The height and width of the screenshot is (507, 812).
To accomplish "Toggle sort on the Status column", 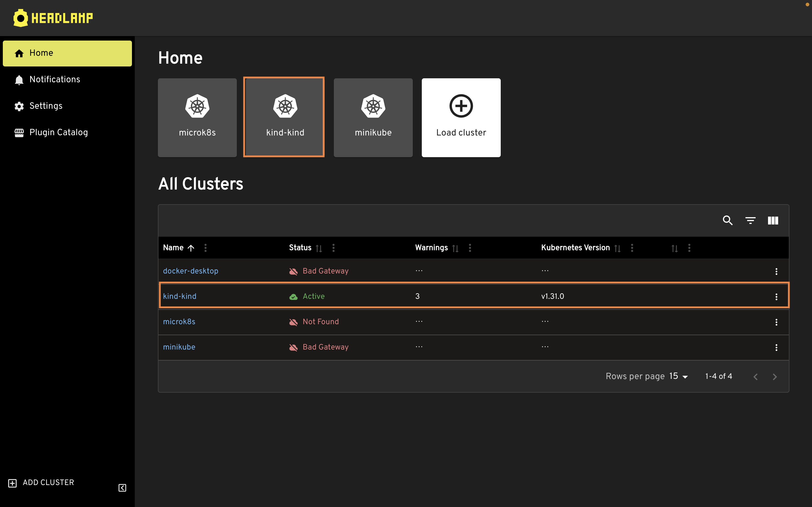I will [319, 248].
